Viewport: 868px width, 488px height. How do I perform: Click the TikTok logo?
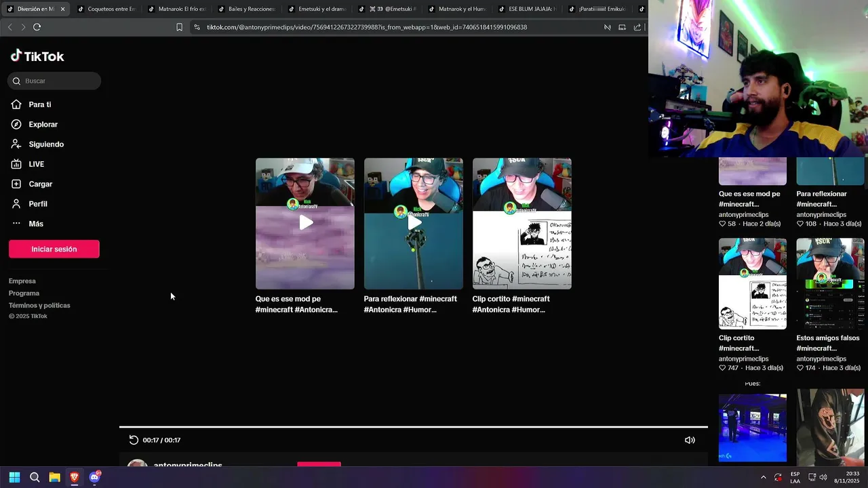(37, 56)
